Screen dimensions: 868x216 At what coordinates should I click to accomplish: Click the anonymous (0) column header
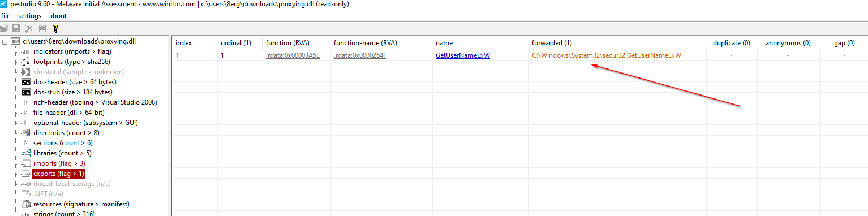pyautogui.click(x=788, y=43)
